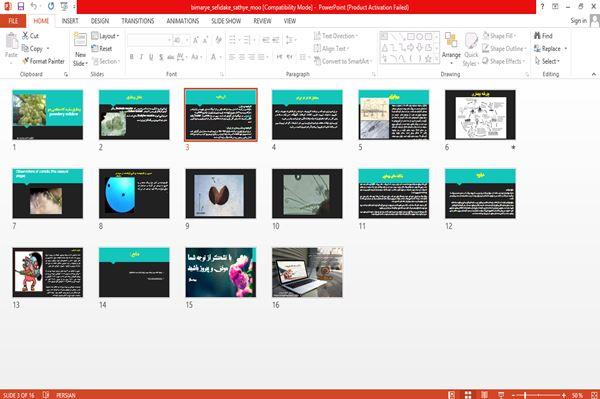Click the zoom slider in the status bar
The width and height of the screenshot is (600, 399).
[x=538, y=395]
